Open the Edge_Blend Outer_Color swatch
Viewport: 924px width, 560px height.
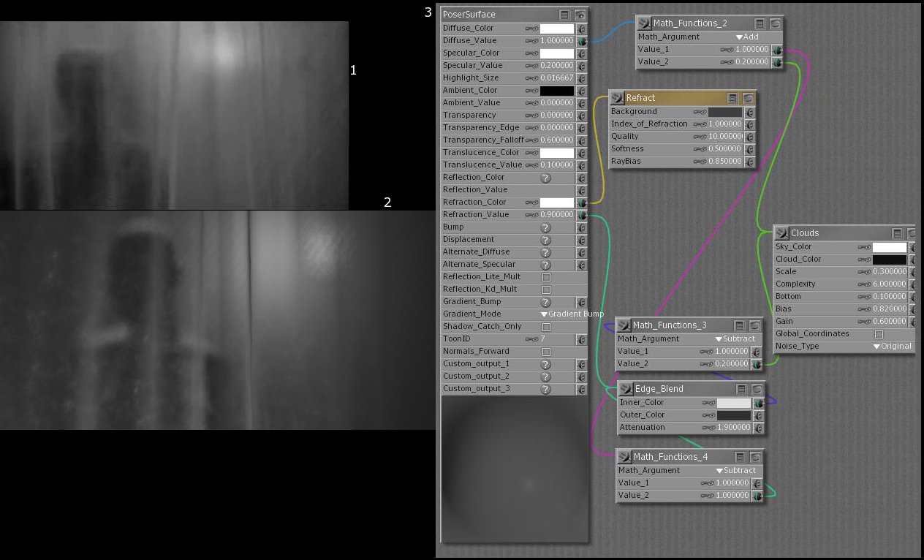coord(734,415)
